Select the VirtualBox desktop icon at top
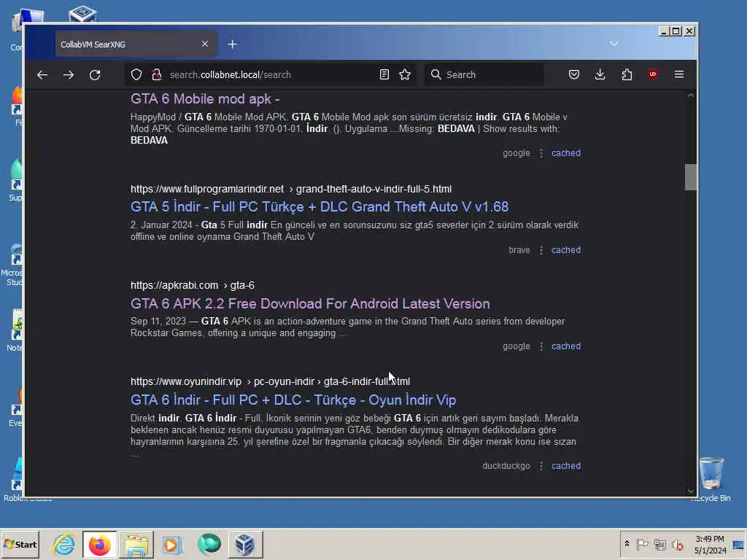This screenshot has height=560, width=747. [82, 14]
